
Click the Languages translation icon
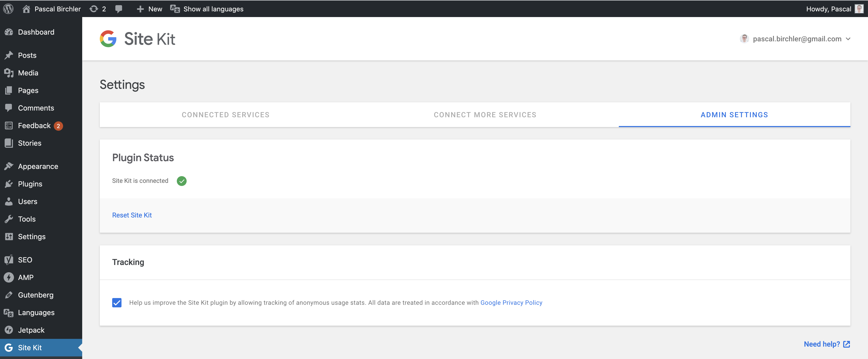(x=9, y=313)
